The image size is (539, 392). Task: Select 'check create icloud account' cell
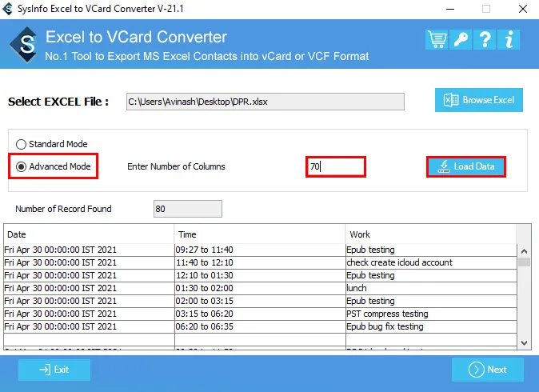click(x=431, y=262)
